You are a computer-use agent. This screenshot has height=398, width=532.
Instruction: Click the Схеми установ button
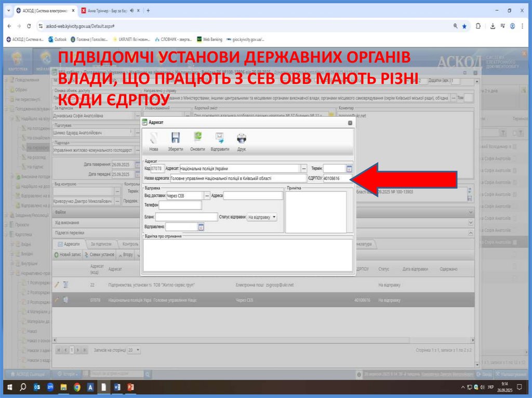(x=100, y=255)
